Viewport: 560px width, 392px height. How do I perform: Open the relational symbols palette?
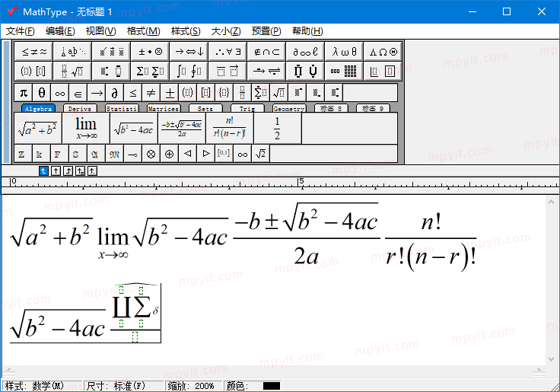click(x=33, y=52)
